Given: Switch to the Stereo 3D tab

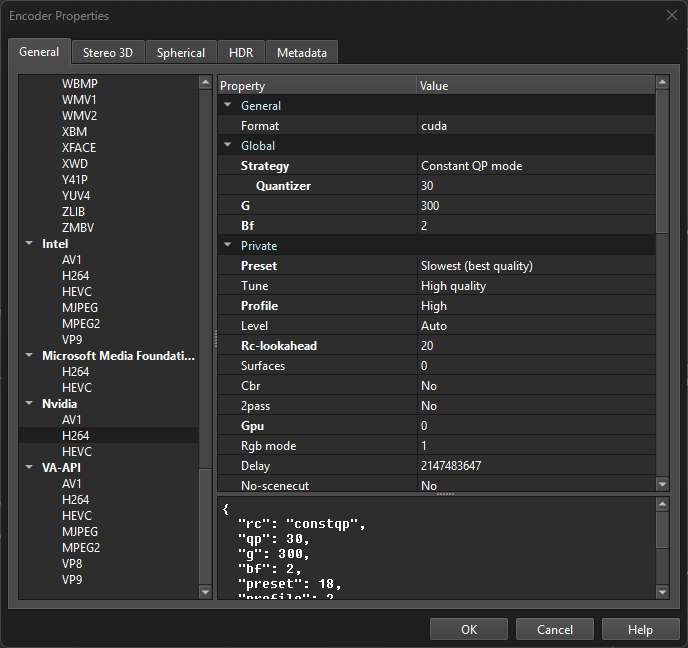Looking at the screenshot, I should tap(108, 53).
